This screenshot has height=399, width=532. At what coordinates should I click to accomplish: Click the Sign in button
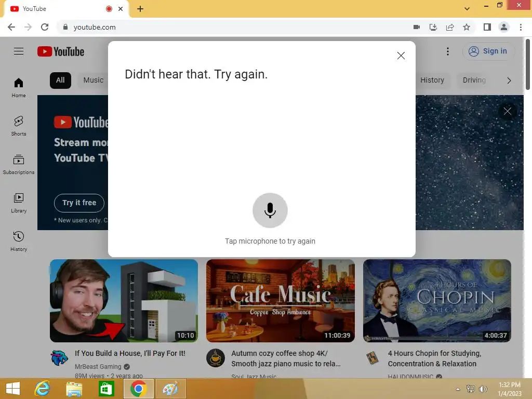point(488,51)
